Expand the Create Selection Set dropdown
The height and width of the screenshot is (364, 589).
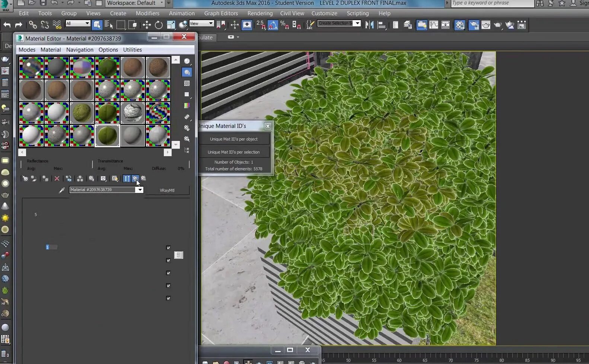[x=357, y=23]
